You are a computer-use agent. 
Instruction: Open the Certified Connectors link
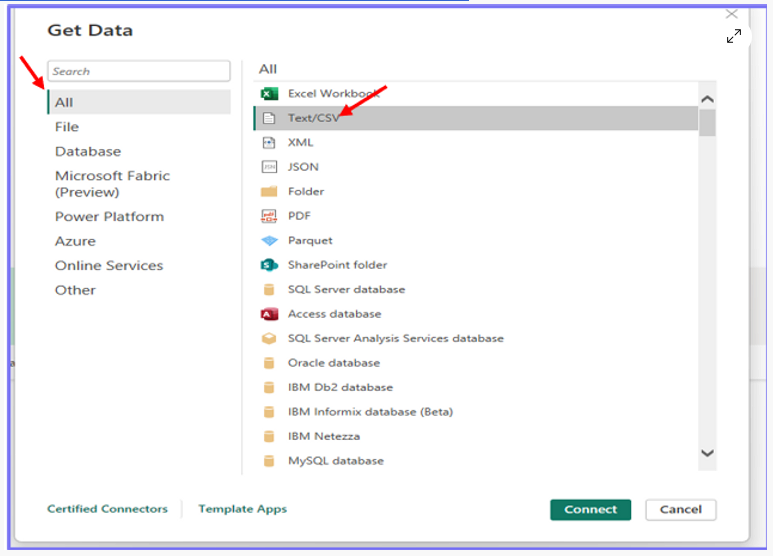tap(107, 509)
